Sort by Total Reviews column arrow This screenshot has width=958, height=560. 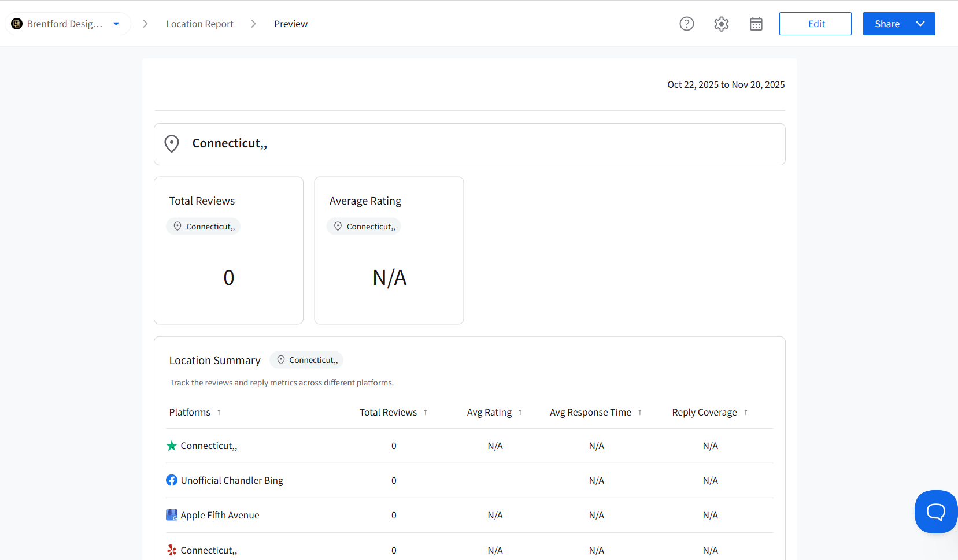click(426, 413)
